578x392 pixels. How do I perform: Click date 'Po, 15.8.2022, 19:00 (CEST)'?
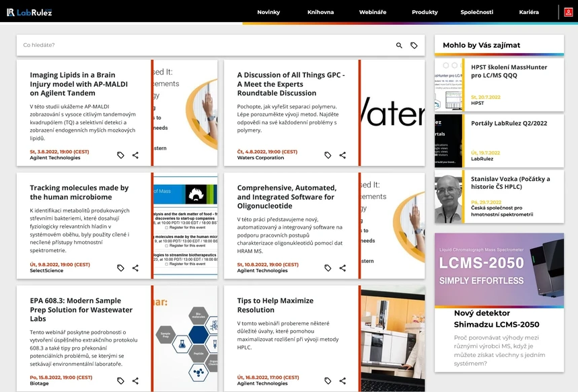pos(61,377)
